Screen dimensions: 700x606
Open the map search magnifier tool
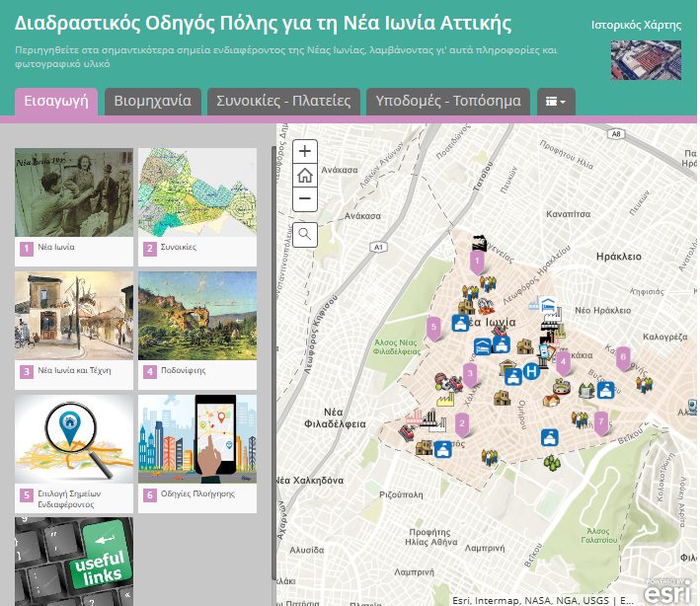pos(305,234)
